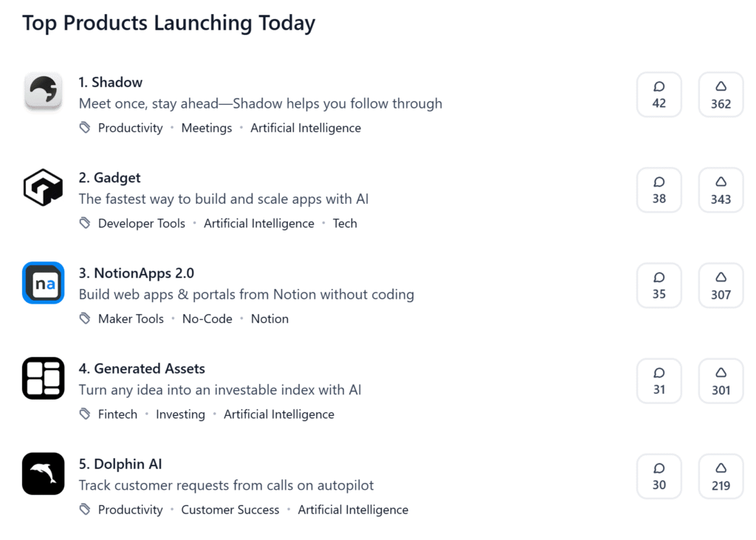Screen dimensions: 756x540
Task: Upvote Dolphin AI at 219
Action: coord(721,476)
